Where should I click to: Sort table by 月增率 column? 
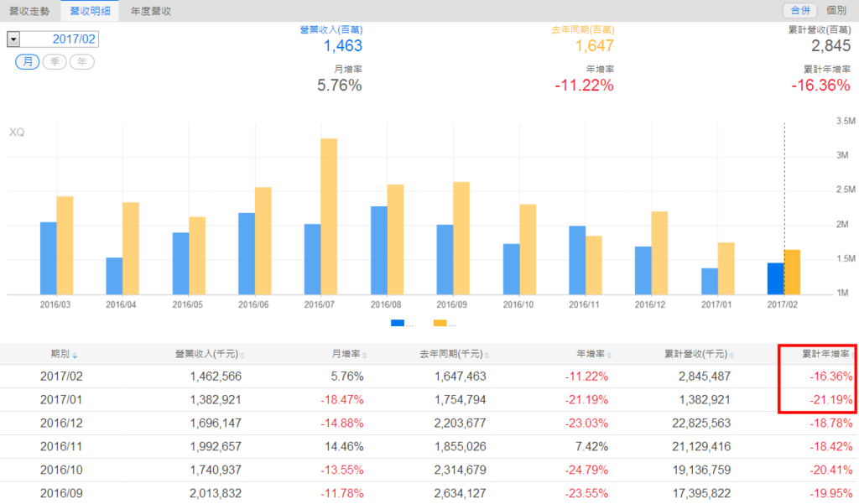tap(349, 355)
